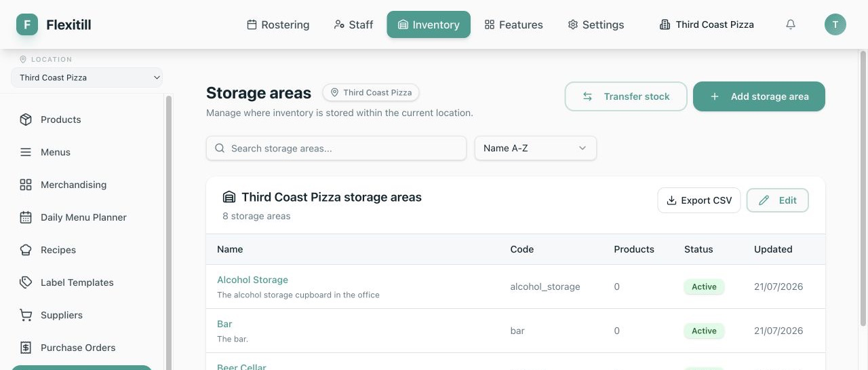The width and height of the screenshot is (868, 370).
Task: Click the Code column header
Action: tap(522, 249)
